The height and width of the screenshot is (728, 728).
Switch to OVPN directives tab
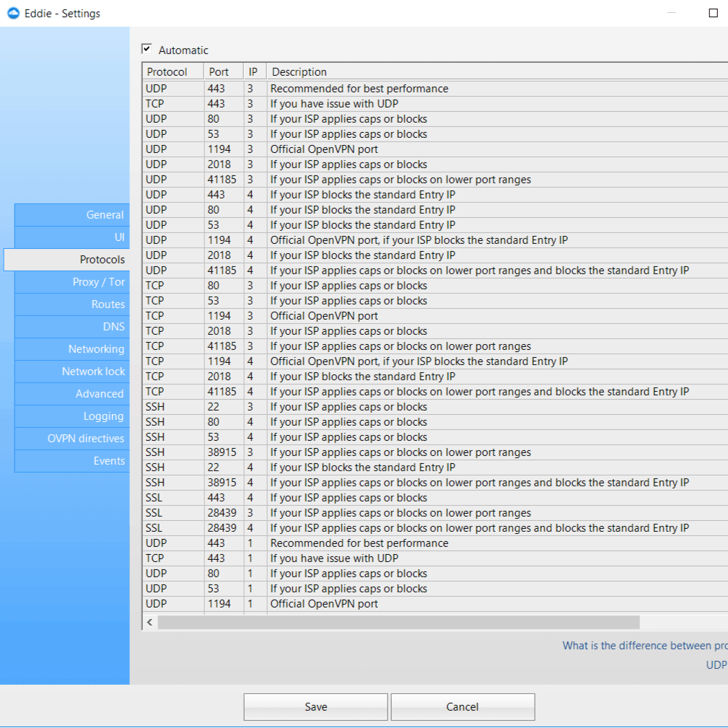pyautogui.click(x=72, y=438)
